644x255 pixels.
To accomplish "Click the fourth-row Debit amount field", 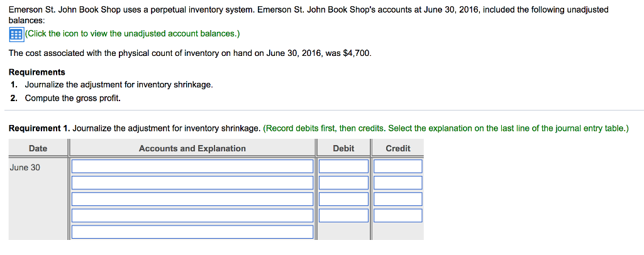I will (x=343, y=215).
